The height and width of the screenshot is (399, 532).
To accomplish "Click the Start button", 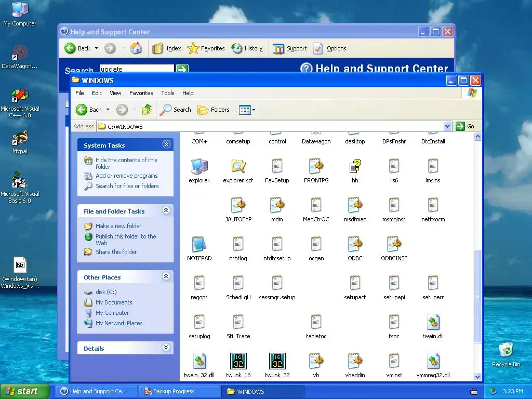I will pos(25,391).
